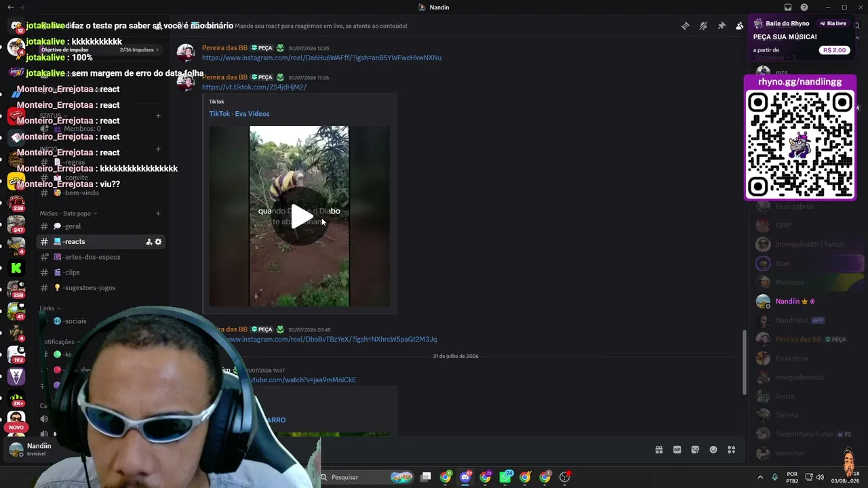
Task: Open WhatsApp from the taskbar
Action: 505,477
